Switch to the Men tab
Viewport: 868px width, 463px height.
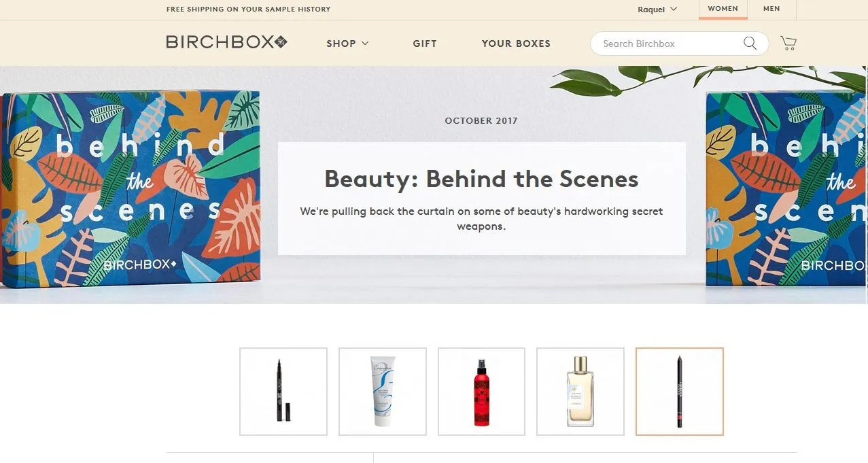(771, 9)
